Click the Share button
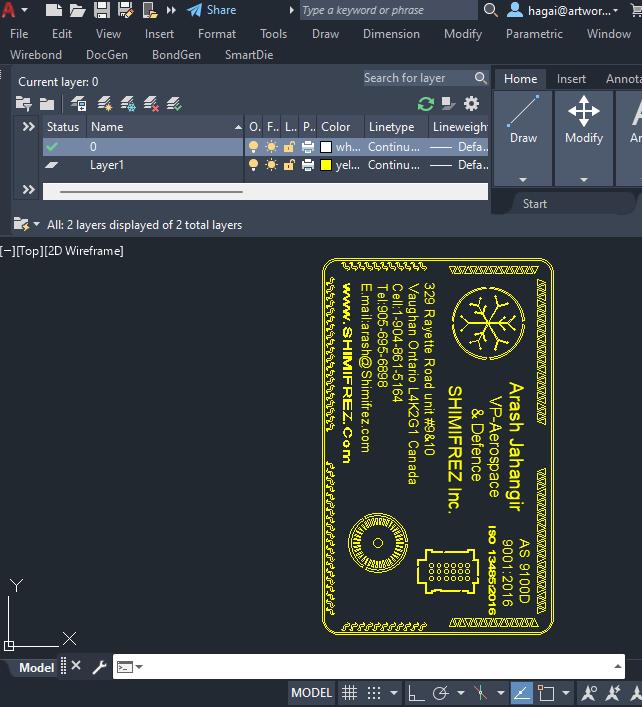 pos(212,10)
